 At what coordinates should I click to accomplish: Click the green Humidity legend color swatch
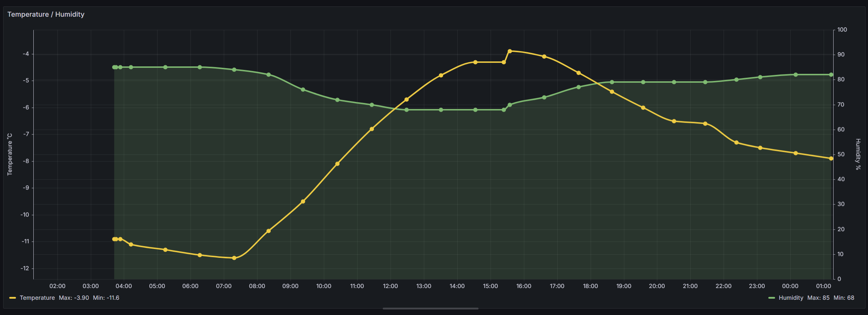pyautogui.click(x=772, y=298)
